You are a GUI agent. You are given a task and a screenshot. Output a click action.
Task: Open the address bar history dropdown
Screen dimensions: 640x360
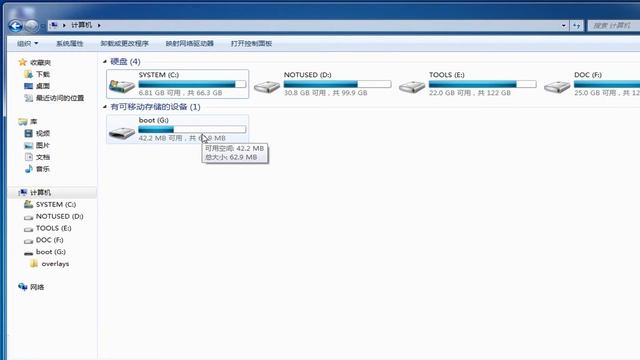click(x=564, y=26)
